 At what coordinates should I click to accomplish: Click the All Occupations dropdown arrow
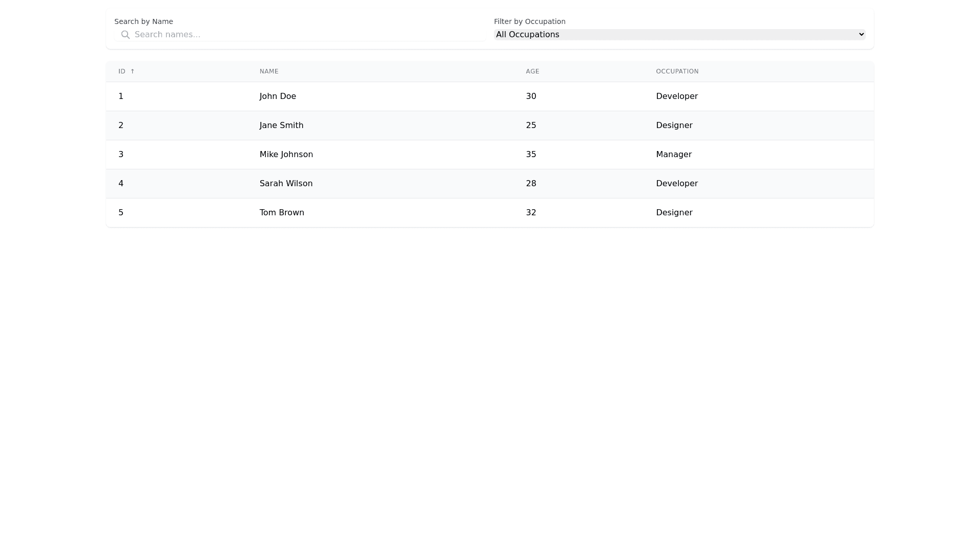click(861, 35)
